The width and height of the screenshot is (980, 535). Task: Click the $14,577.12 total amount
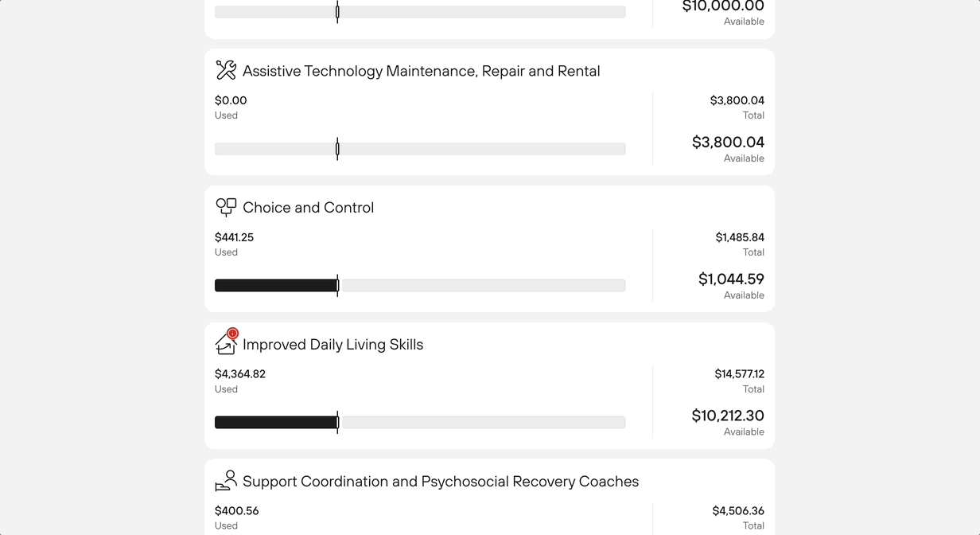point(740,374)
